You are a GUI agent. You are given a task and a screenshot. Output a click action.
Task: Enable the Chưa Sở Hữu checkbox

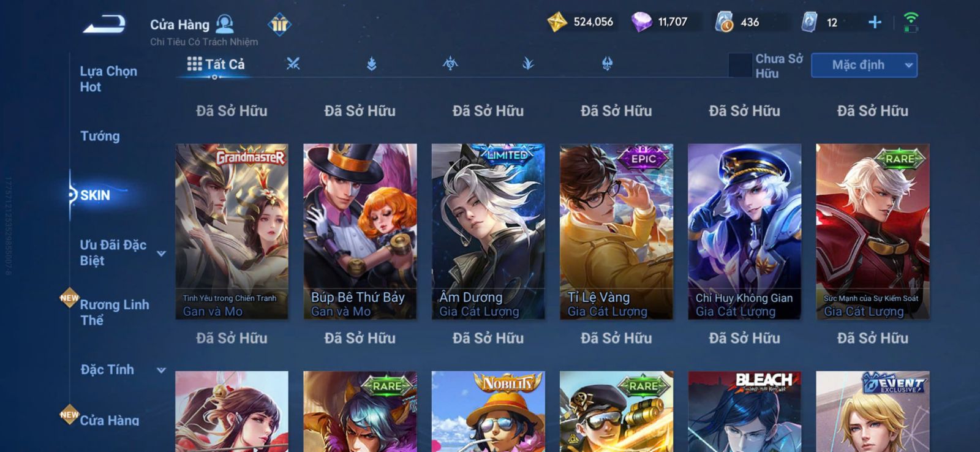pyautogui.click(x=740, y=65)
